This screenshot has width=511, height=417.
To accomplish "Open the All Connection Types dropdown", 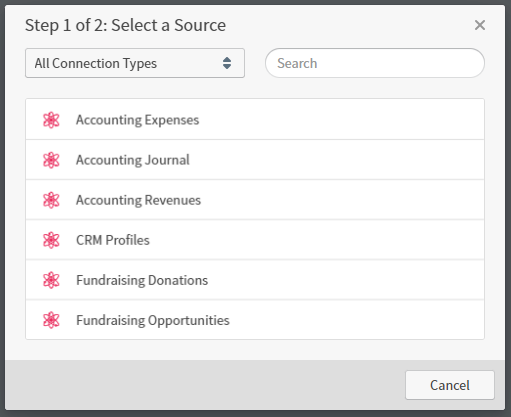I will (135, 63).
